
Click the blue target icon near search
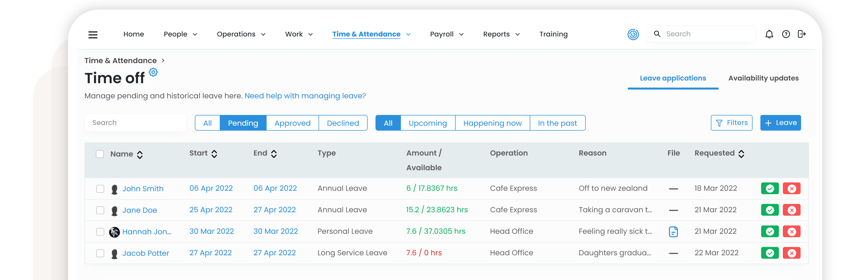[633, 34]
